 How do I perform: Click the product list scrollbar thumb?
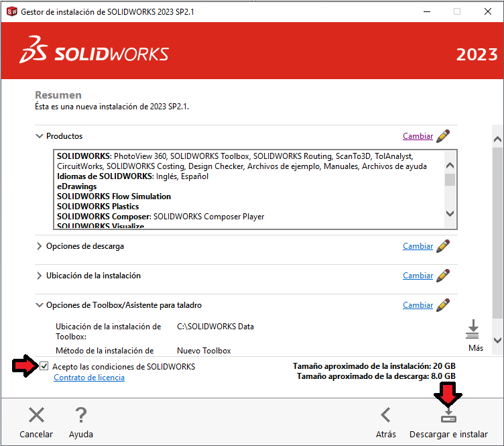tap(450, 180)
